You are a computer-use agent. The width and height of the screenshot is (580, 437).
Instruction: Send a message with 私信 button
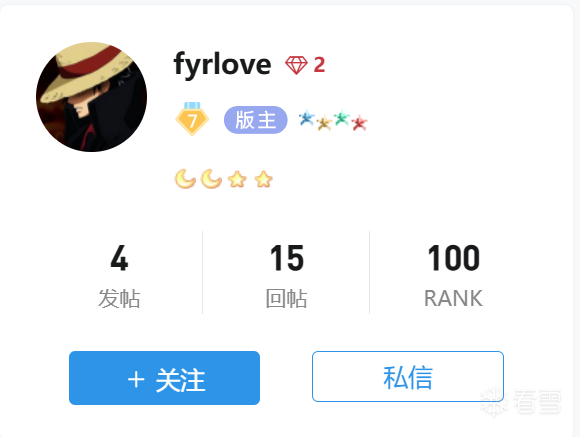(x=408, y=377)
